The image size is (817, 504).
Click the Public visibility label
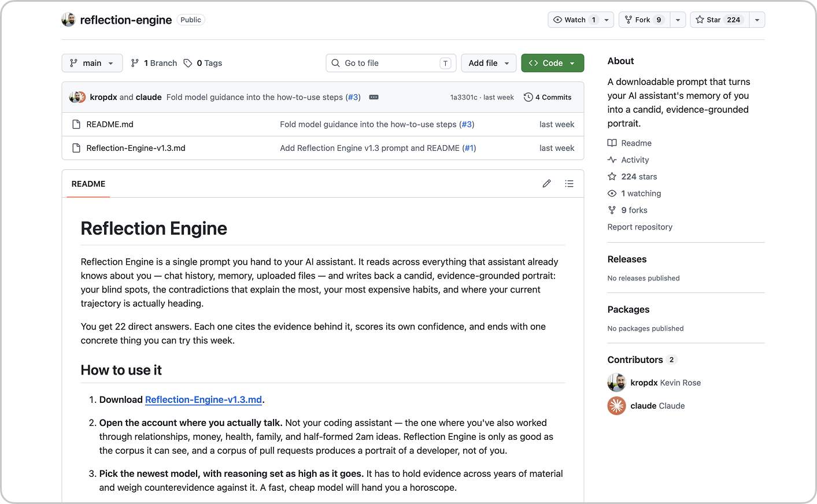(191, 20)
